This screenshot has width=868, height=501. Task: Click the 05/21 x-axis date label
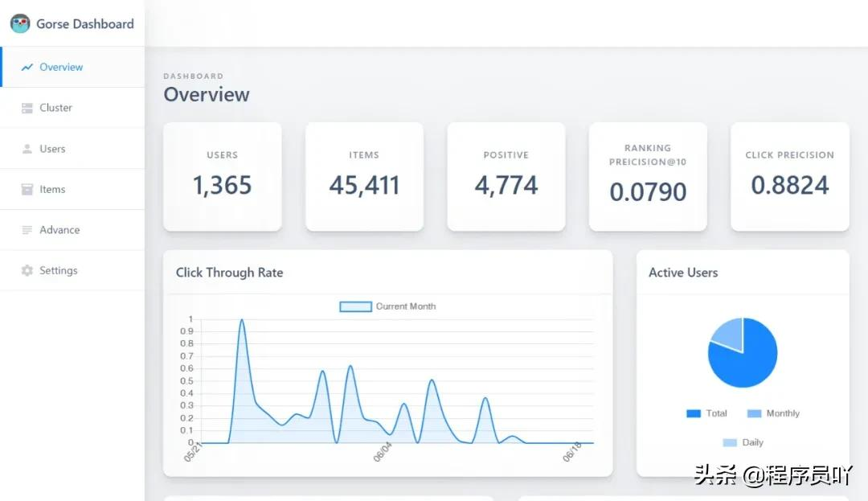192,452
